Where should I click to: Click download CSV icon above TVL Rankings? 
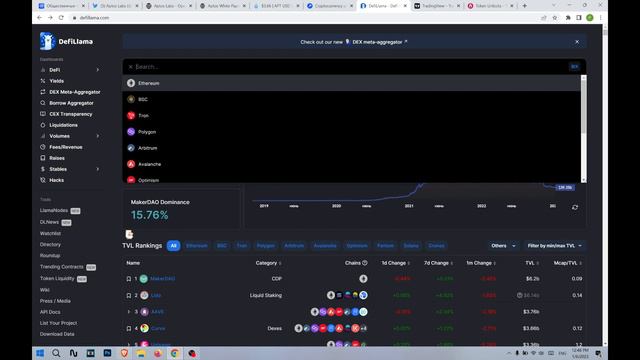coord(129,234)
